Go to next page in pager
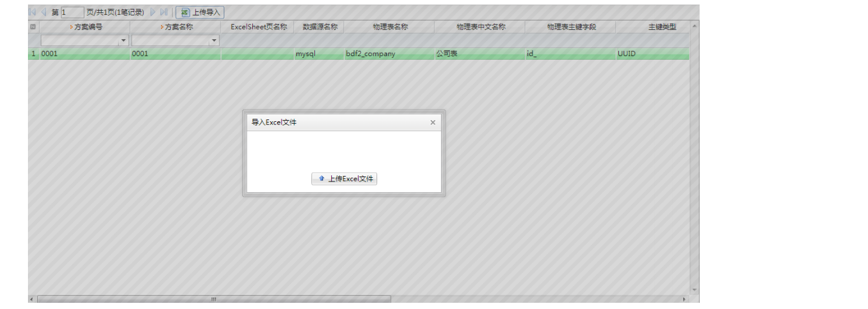 (x=153, y=12)
